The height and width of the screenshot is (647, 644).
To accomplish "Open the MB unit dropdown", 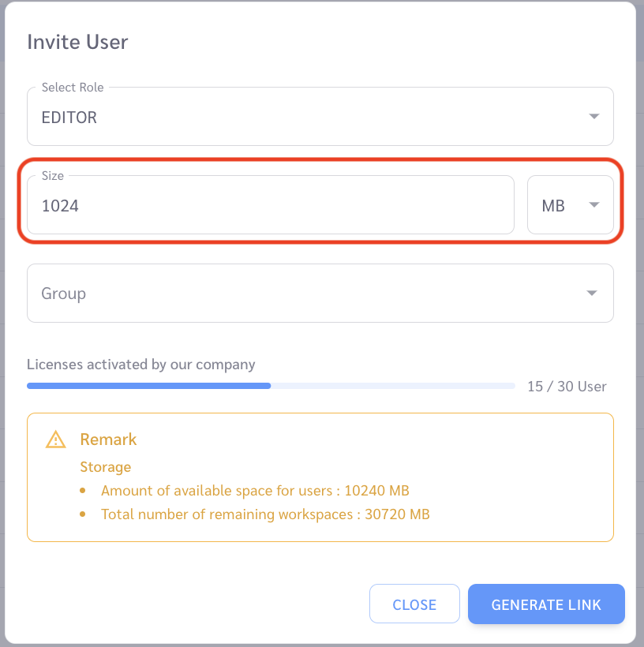I will [x=570, y=204].
